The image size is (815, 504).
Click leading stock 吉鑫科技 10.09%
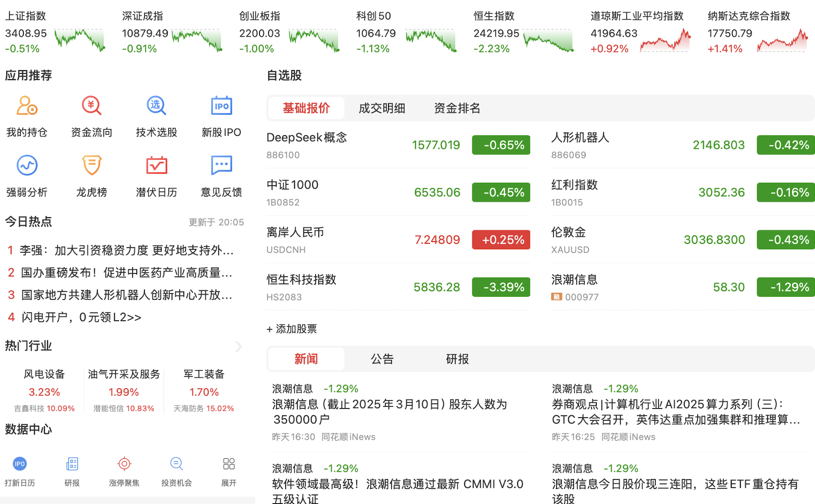coord(44,409)
